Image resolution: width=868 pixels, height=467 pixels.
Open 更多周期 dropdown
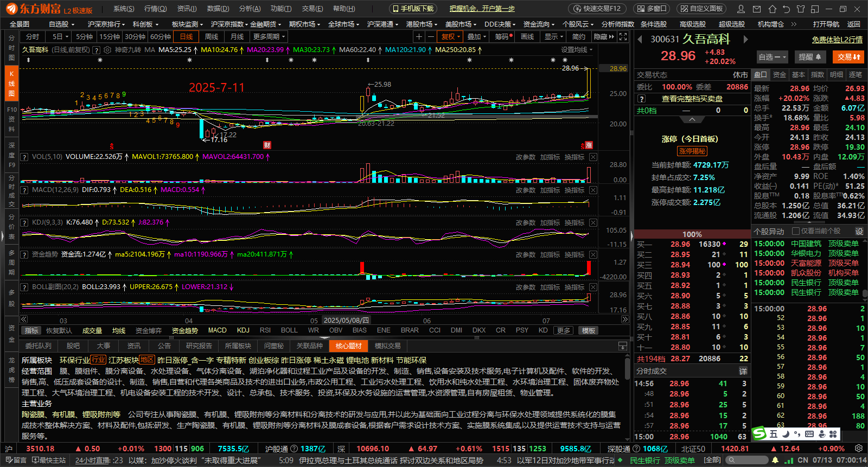[x=269, y=36]
